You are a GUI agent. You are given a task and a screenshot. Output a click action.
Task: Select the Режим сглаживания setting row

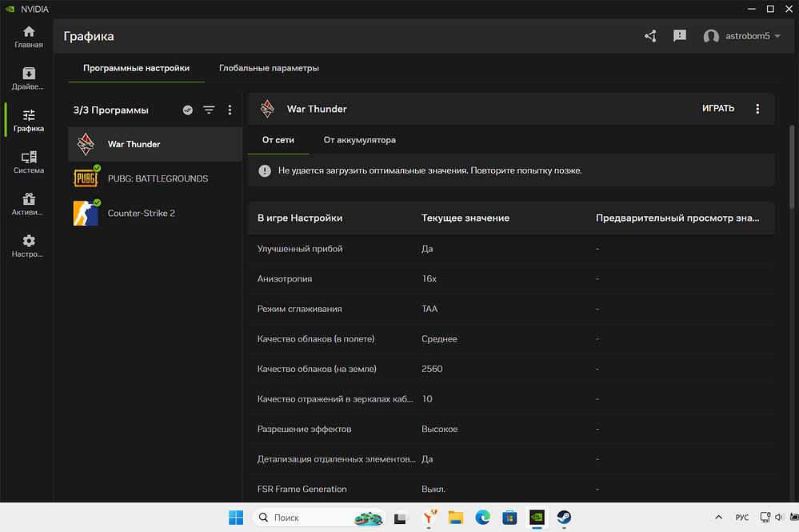tap(511, 309)
